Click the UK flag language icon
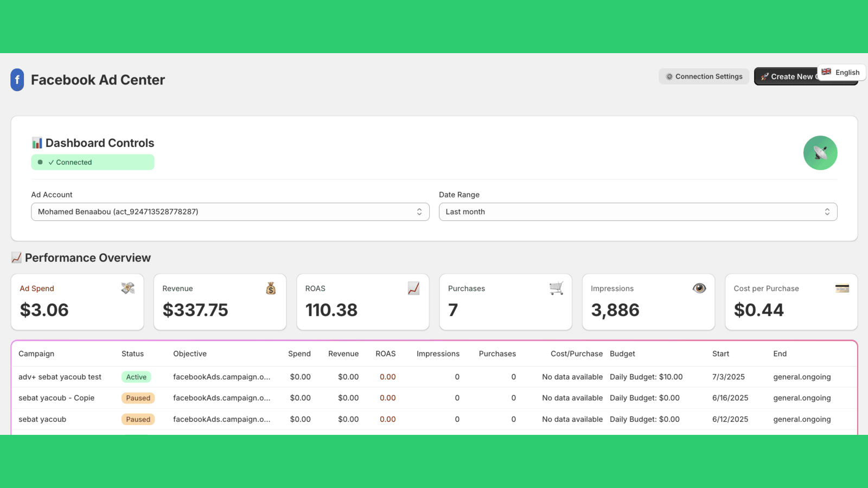Screen dimensions: 868x488 click(826, 72)
